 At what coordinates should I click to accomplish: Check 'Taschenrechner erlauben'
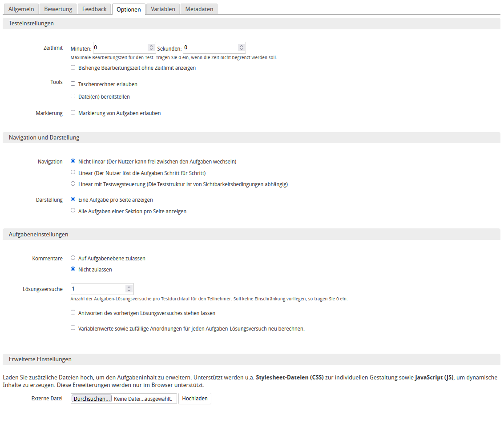coord(73,83)
